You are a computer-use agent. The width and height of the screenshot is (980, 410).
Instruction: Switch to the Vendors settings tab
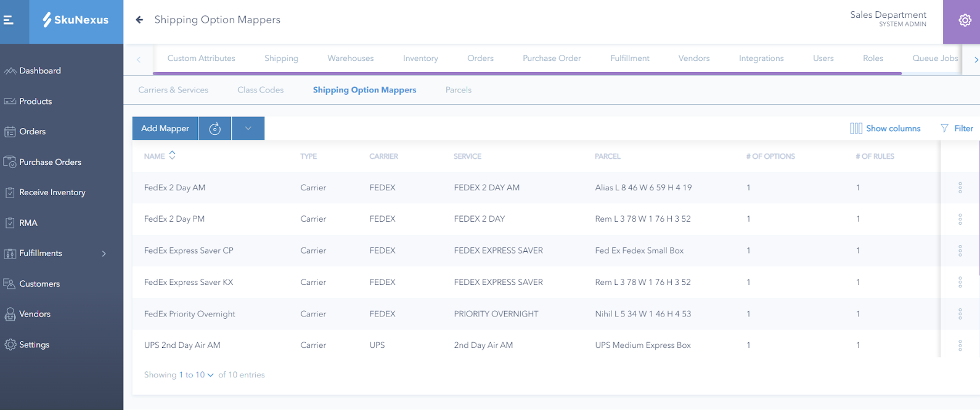[693, 58]
